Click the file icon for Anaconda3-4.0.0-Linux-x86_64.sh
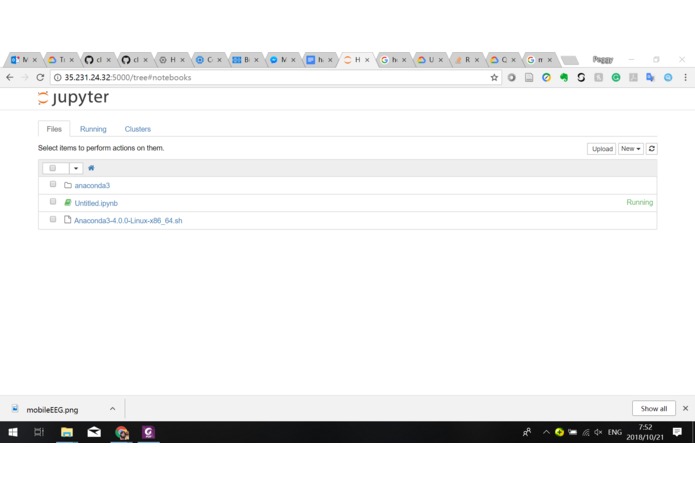Image resolution: width=695 pixels, height=494 pixels. (x=67, y=220)
